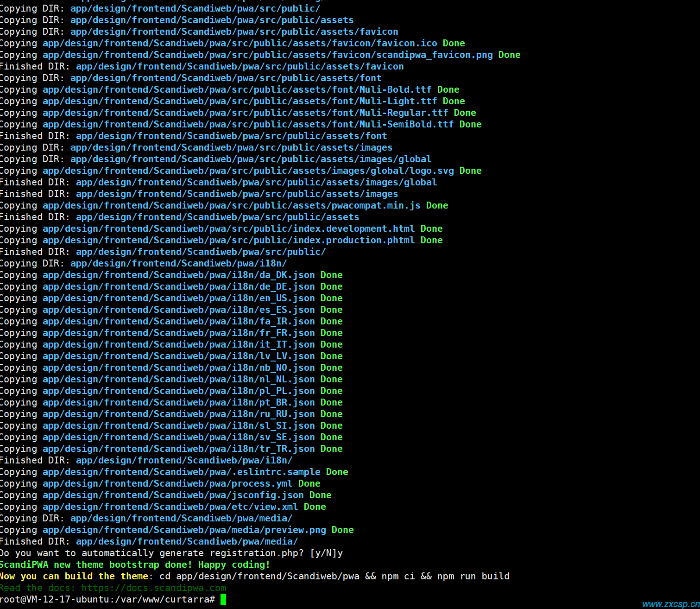Click the logo.svg file path

click(248, 171)
